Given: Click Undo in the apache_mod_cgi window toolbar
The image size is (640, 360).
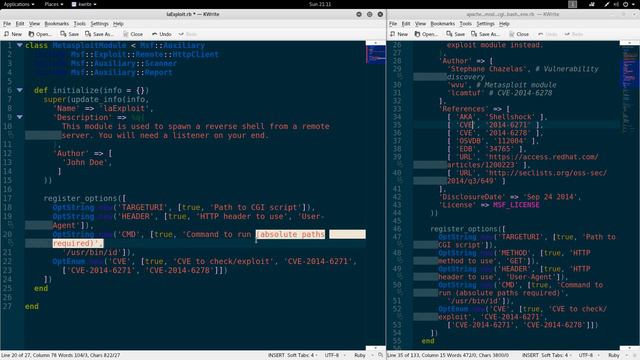Looking at the screenshot, I should pos(548,34).
